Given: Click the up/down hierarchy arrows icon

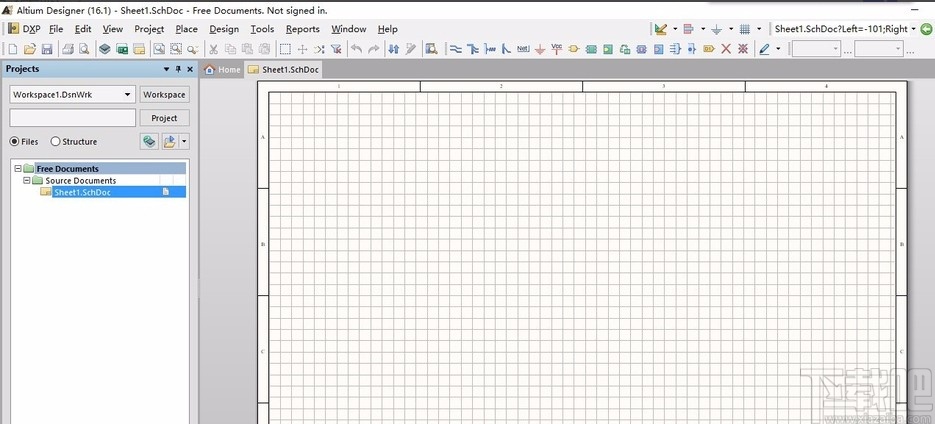Looking at the screenshot, I should point(394,49).
